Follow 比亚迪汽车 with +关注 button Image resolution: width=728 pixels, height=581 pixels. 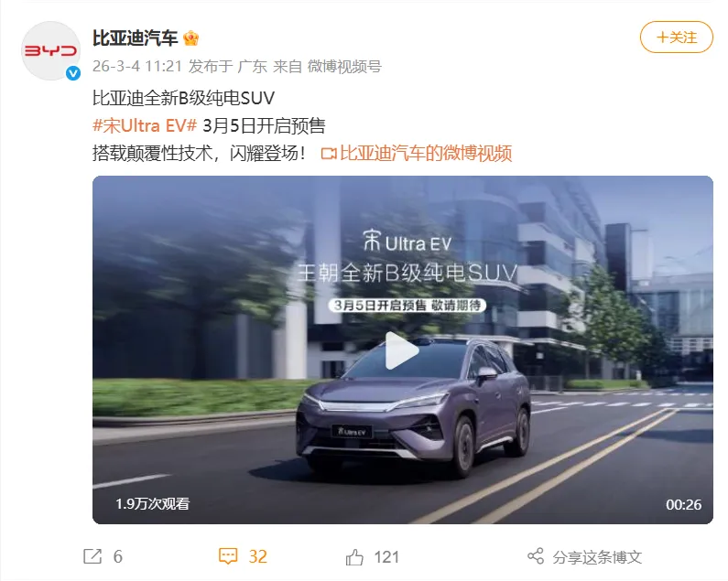click(x=677, y=38)
